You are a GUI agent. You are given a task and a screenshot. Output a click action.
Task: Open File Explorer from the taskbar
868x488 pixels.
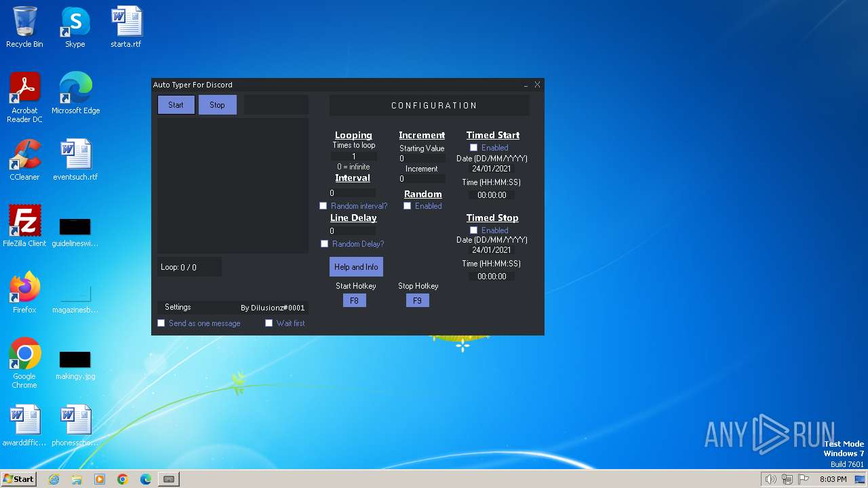tap(77, 479)
